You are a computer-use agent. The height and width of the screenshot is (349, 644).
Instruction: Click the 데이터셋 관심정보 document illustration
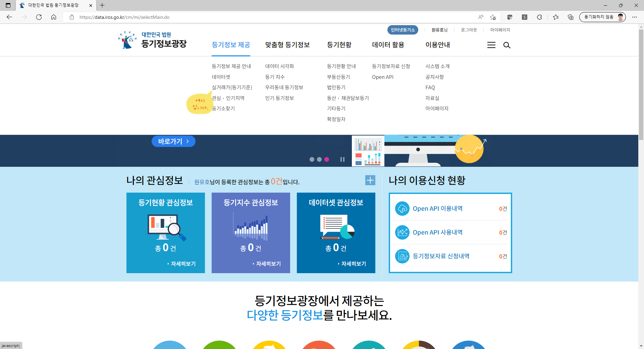click(337, 227)
